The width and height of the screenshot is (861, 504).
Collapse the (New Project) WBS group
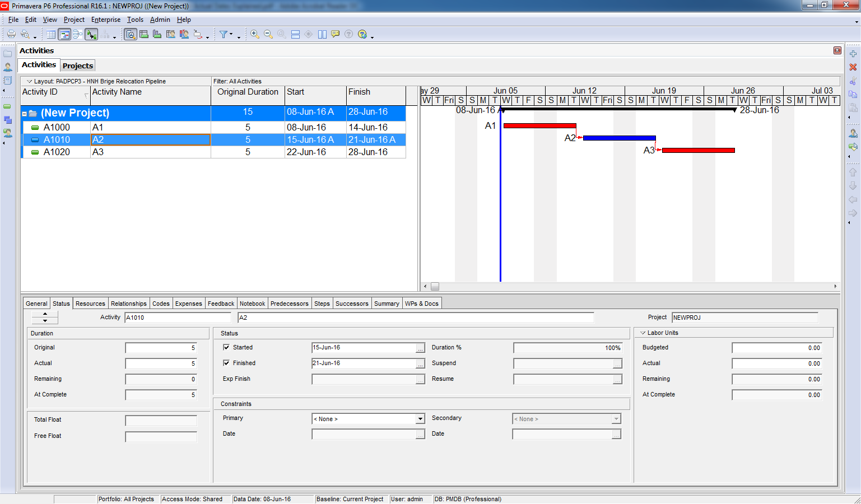25,114
